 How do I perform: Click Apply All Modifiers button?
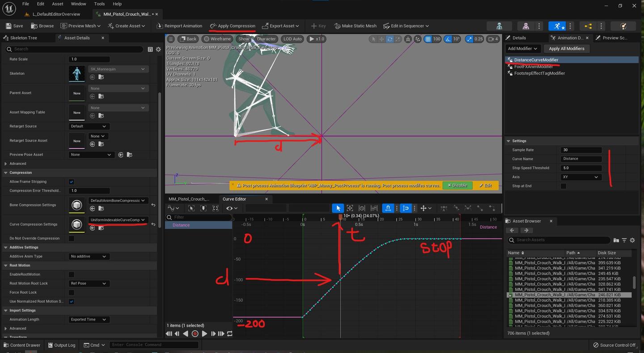[x=567, y=49]
